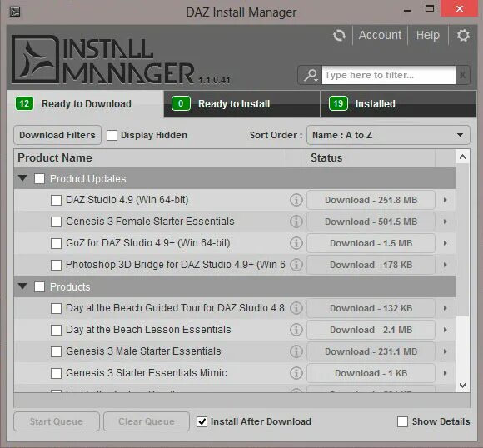This screenshot has width=483, height=448.
Task: Check Genesis 3 Male Starter Essentials item
Action: [56, 351]
